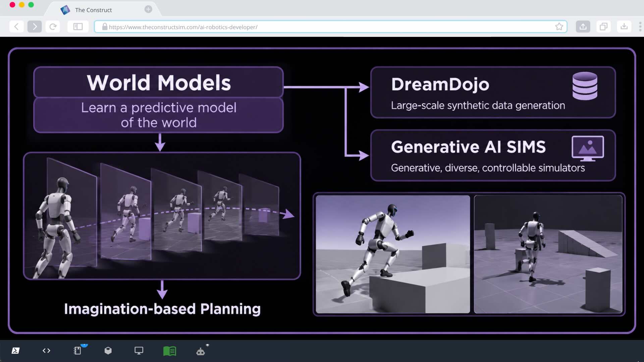644x362 pixels.
Task: Open the notebook icon with badge
Action: coord(78,351)
